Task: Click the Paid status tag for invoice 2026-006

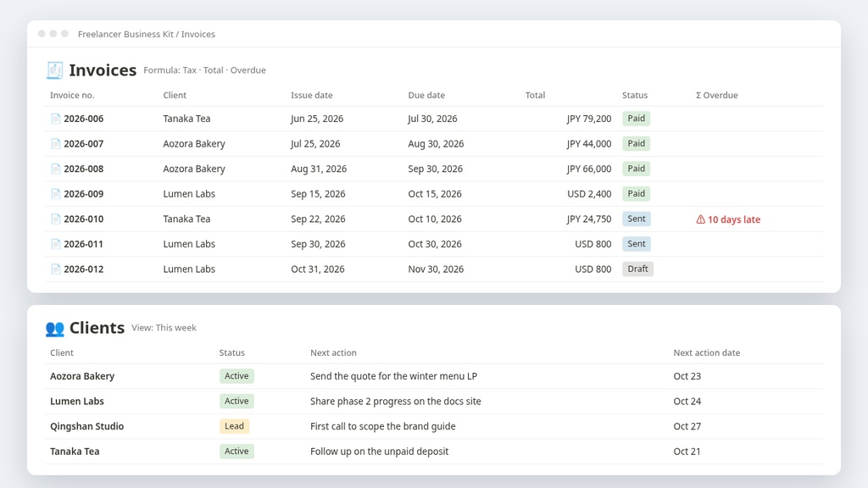Action: coord(636,119)
